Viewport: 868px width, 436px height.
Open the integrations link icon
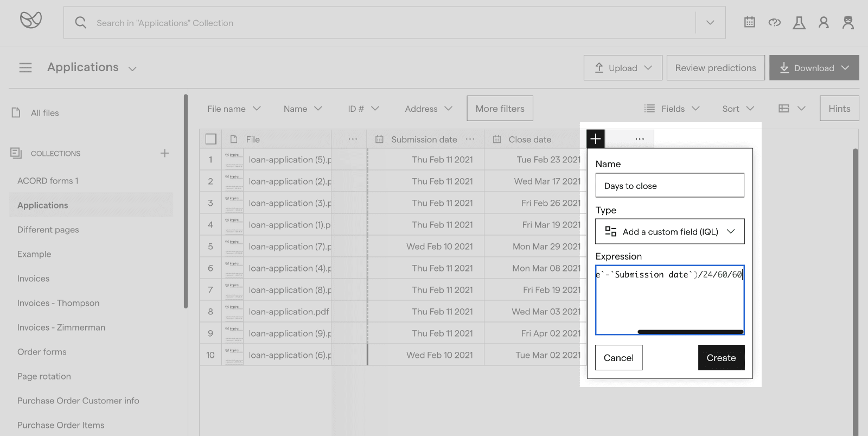[x=775, y=22]
